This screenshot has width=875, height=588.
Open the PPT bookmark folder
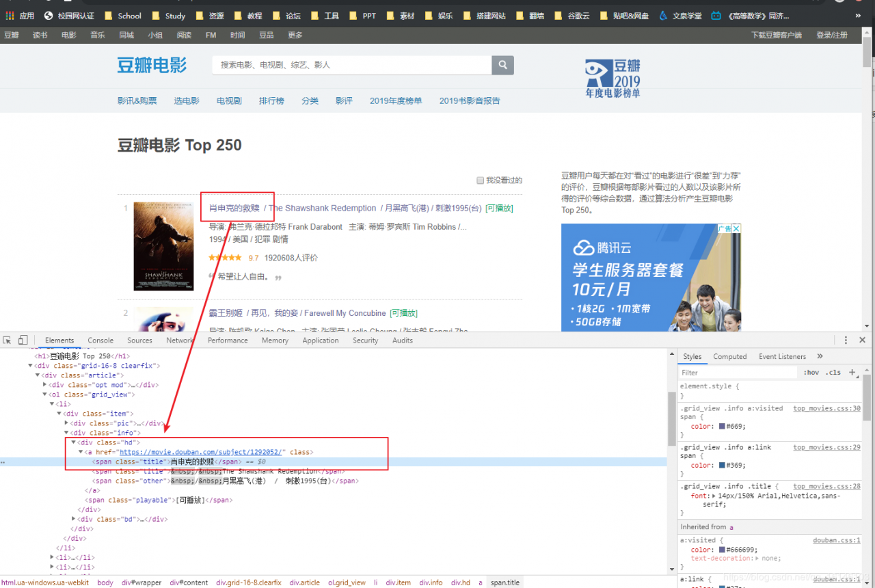tap(362, 16)
